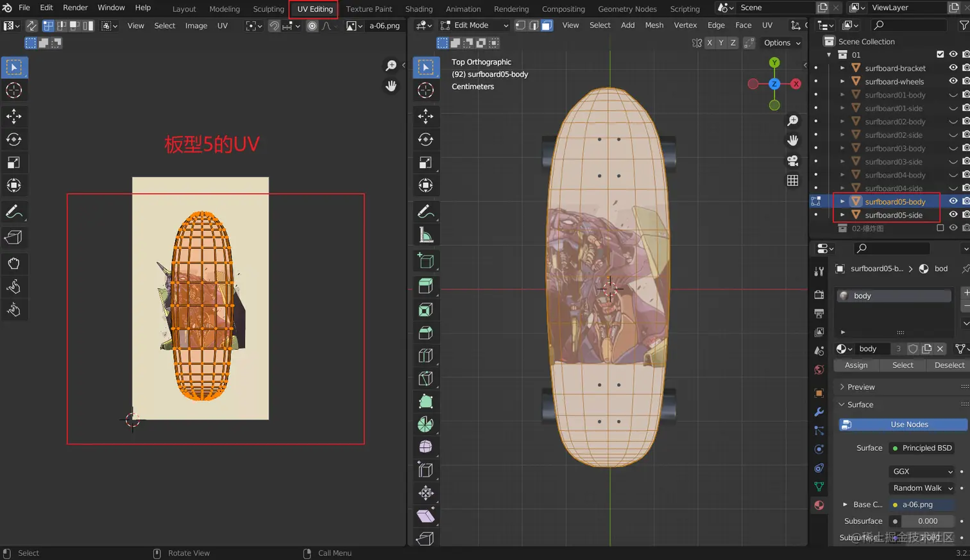970x560 pixels.
Task: Select the Shear tool
Action: (425, 516)
